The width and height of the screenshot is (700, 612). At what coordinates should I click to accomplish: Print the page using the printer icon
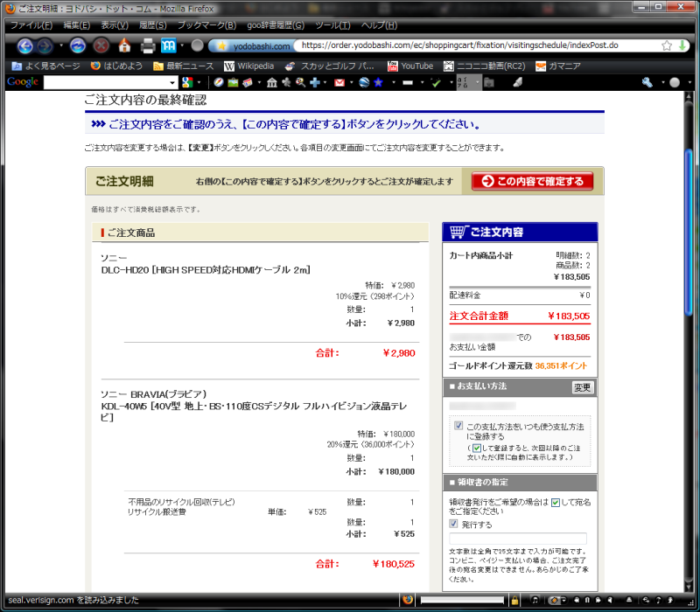click(x=148, y=46)
